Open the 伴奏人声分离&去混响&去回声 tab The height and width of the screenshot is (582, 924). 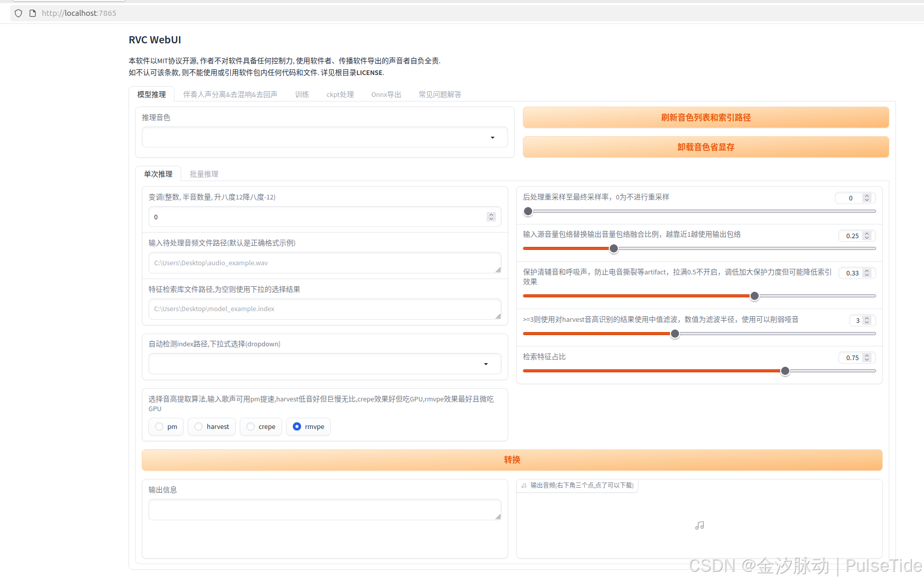pos(230,94)
